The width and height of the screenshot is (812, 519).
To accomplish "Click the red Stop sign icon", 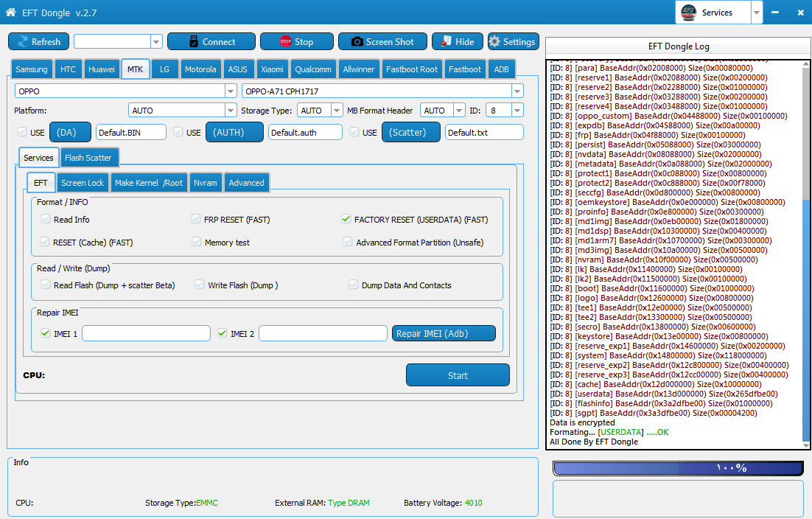I will pyautogui.click(x=286, y=41).
